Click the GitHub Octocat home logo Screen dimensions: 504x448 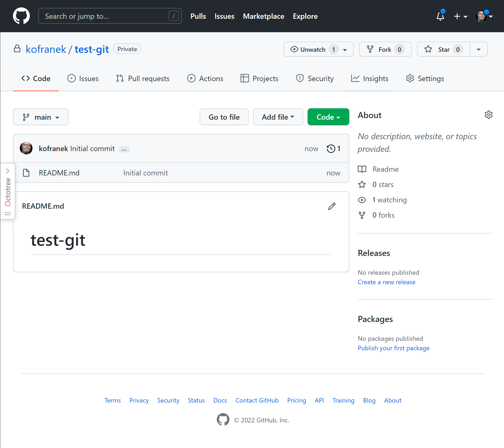(21, 16)
